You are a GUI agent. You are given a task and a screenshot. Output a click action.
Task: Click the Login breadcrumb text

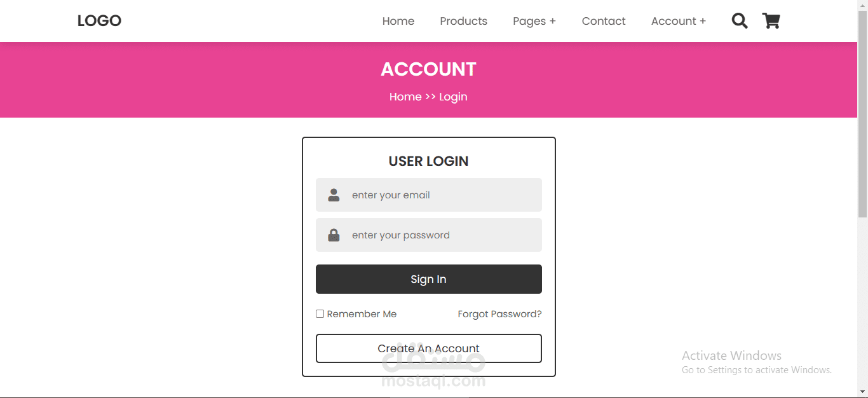tap(453, 97)
